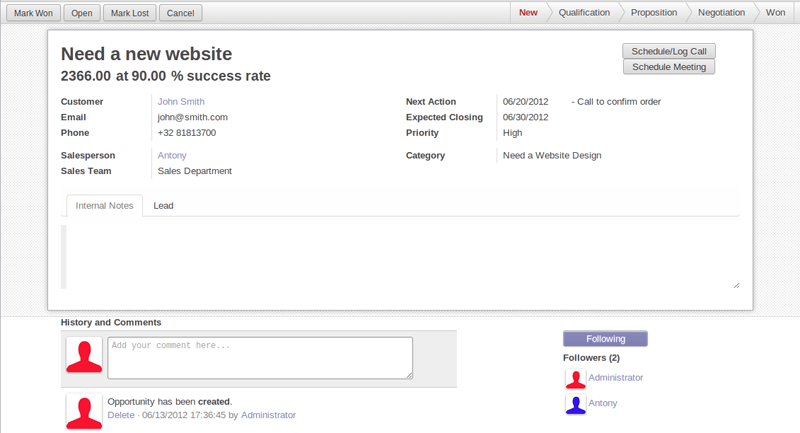Mark the opportunity as Won

33,13
